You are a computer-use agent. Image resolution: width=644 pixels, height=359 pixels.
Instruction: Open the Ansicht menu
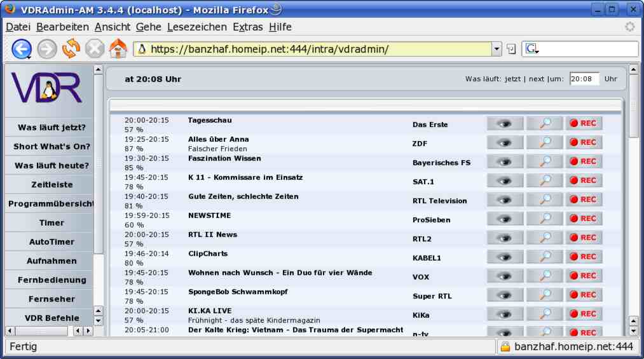click(113, 27)
